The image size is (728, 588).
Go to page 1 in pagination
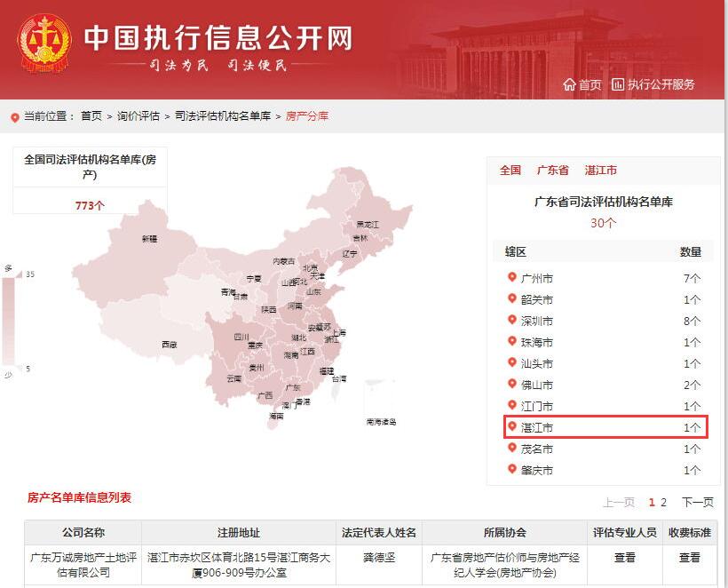652,503
